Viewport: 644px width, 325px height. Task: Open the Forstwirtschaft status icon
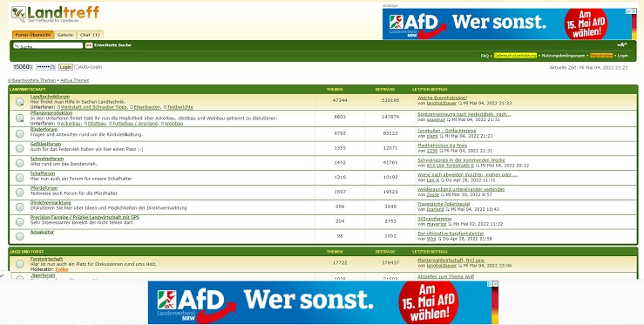pos(20,264)
